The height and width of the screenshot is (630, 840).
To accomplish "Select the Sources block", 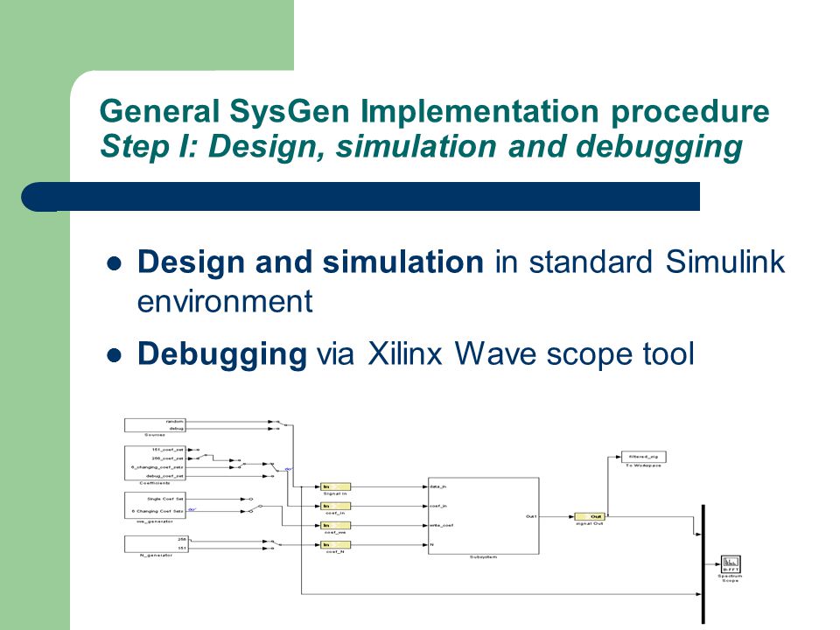I will point(155,425).
